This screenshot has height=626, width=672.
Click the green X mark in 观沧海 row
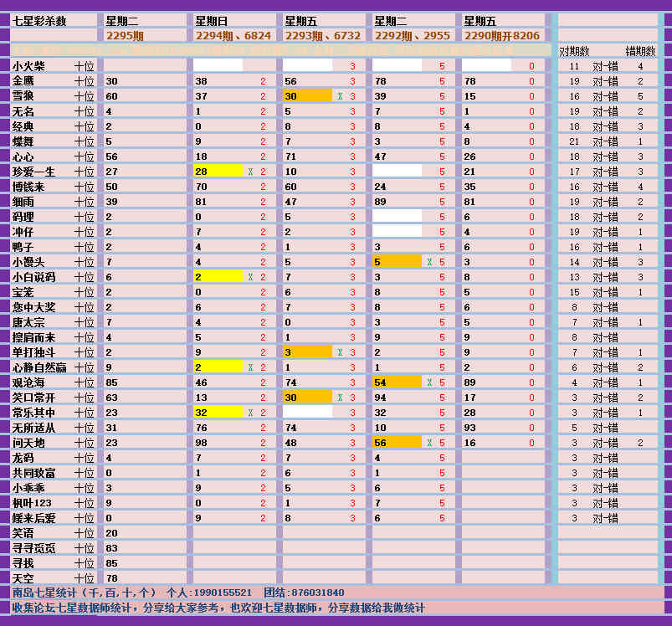tap(429, 382)
